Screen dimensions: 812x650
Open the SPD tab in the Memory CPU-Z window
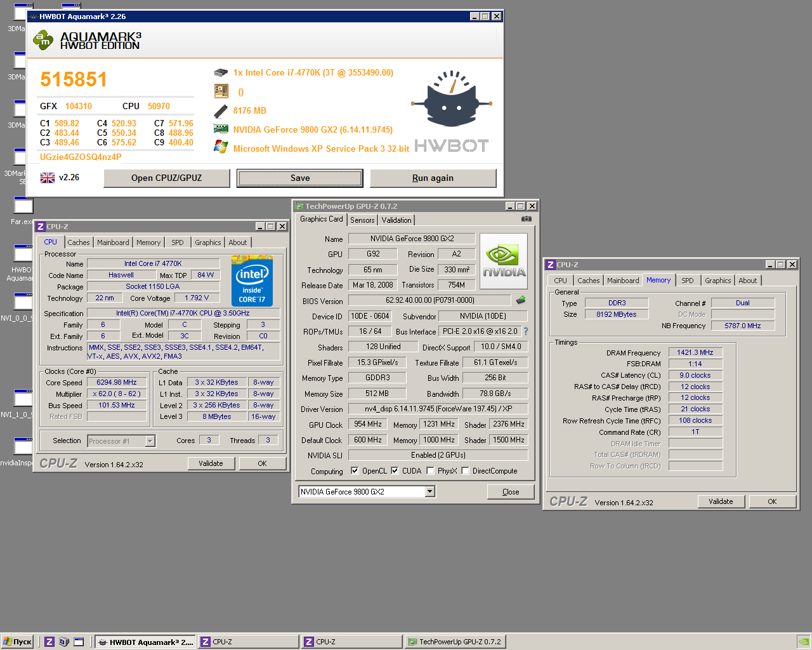(688, 281)
